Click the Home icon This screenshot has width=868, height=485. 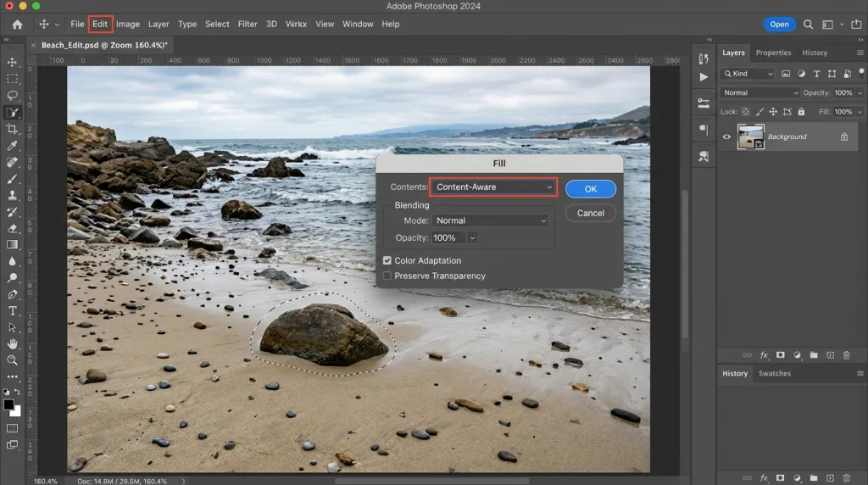tap(17, 25)
